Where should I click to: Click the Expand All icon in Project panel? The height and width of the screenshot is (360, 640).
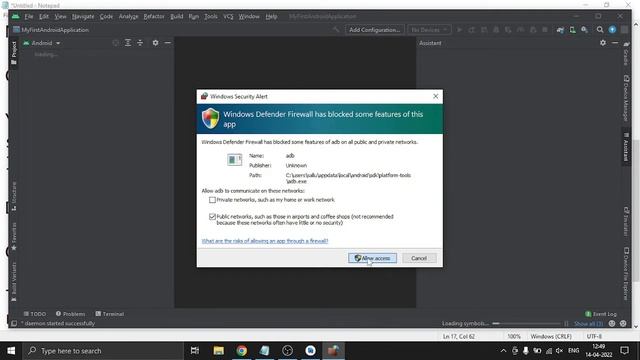click(128, 42)
